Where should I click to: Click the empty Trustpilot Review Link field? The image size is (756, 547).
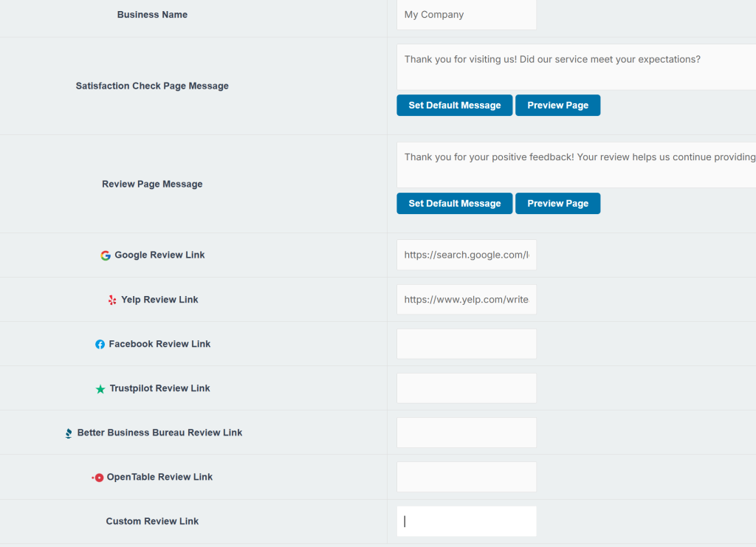pos(466,388)
